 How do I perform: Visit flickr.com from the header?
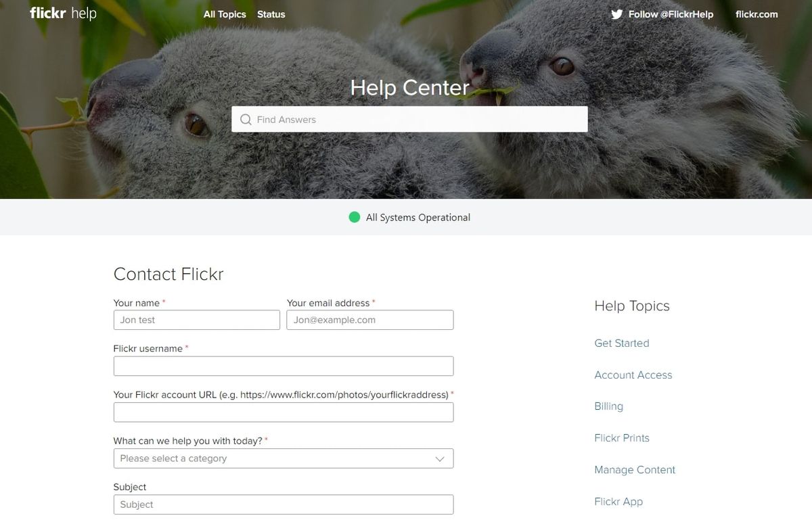[x=757, y=14]
